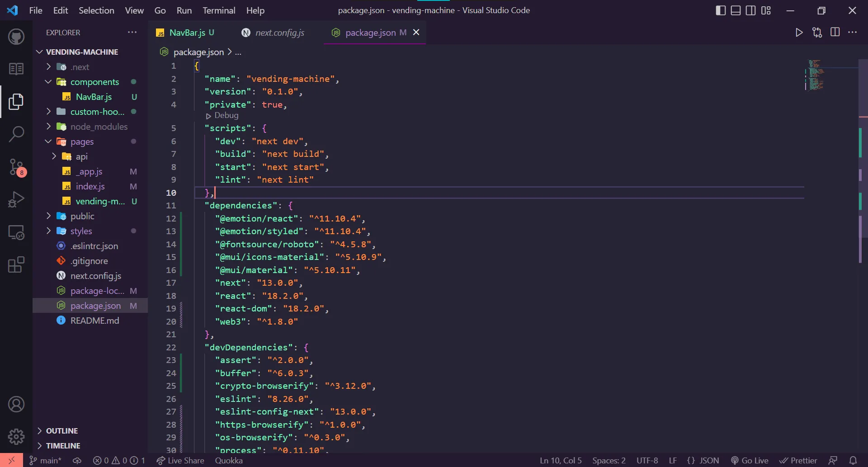Open Source Control view with 8 changes
The height and width of the screenshot is (467, 868).
[17, 167]
